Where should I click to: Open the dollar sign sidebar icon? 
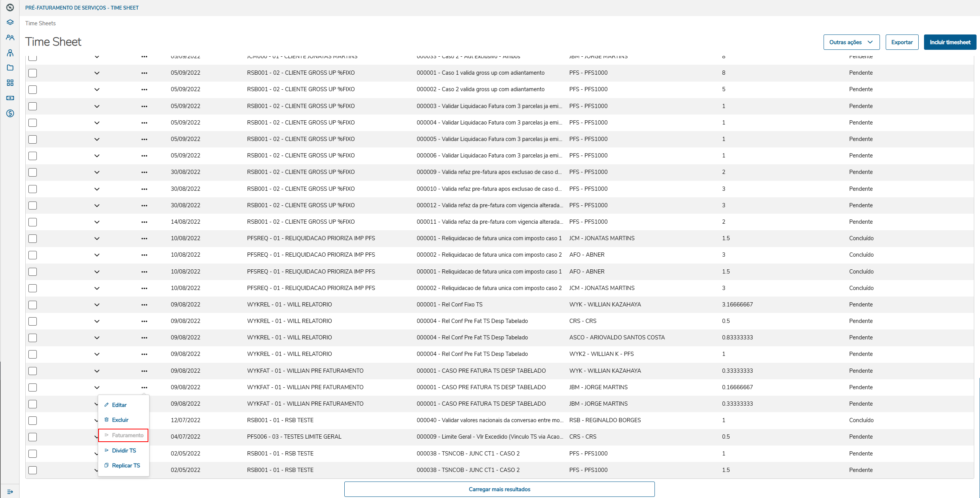(10, 113)
